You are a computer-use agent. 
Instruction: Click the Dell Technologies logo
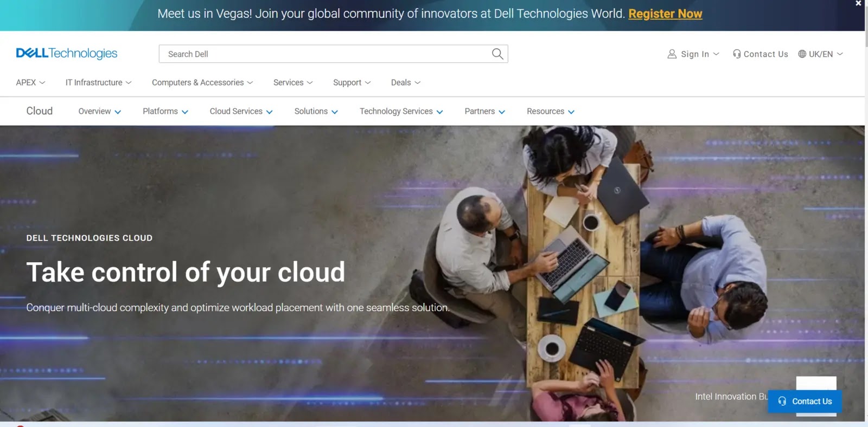click(67, 53)
